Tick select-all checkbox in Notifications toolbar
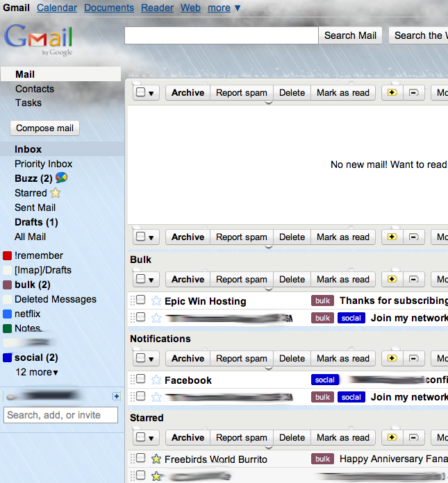Viewport: 448px width, 483px height. tap(140, 358)
